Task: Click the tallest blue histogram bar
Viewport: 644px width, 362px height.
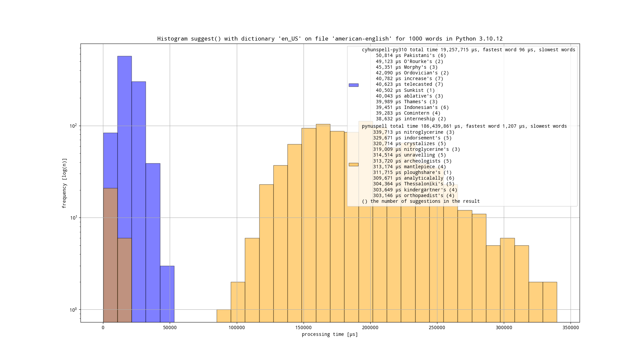Action: pyautogui.click(x=124, y=189)
